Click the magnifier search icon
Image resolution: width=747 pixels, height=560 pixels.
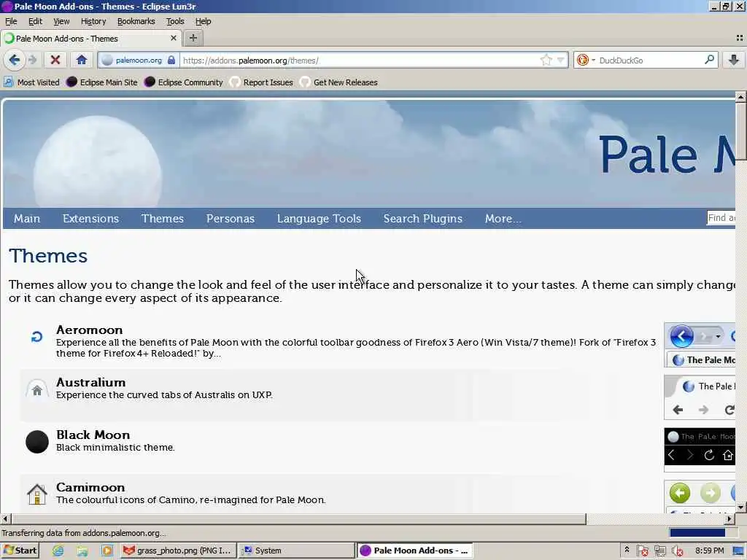[709, 60]
